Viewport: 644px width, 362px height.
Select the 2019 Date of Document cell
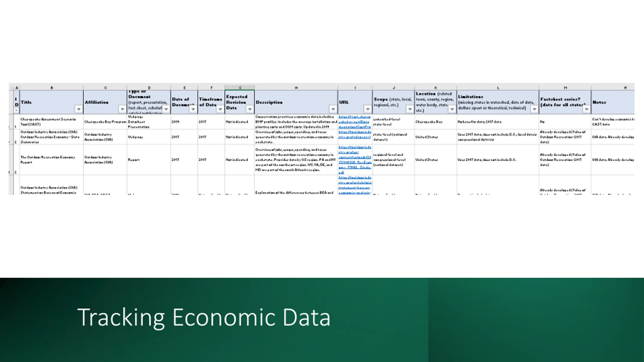(184, 122)
